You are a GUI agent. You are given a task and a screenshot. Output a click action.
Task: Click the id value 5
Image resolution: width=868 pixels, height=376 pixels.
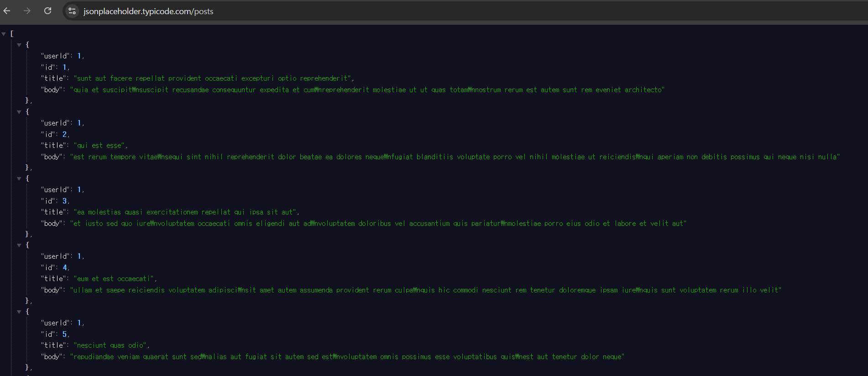(65, 334)
